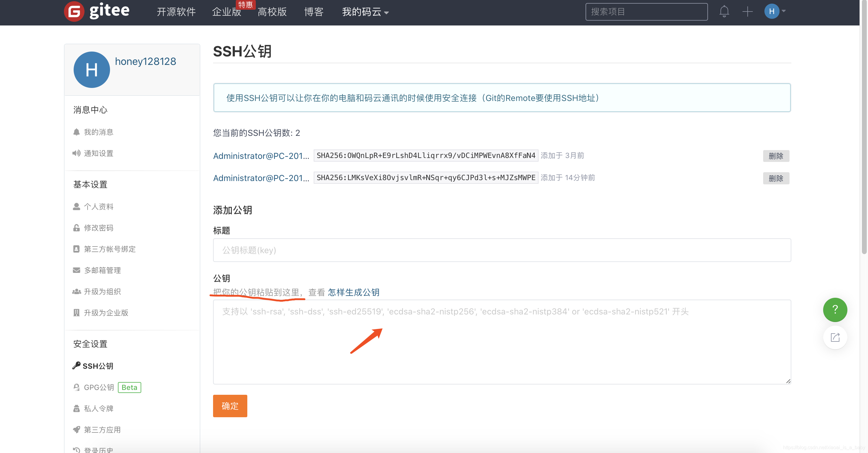Click the GPG公钥 icon in sidebar
Screen dimensions: 868x453
tap(76, 387)
